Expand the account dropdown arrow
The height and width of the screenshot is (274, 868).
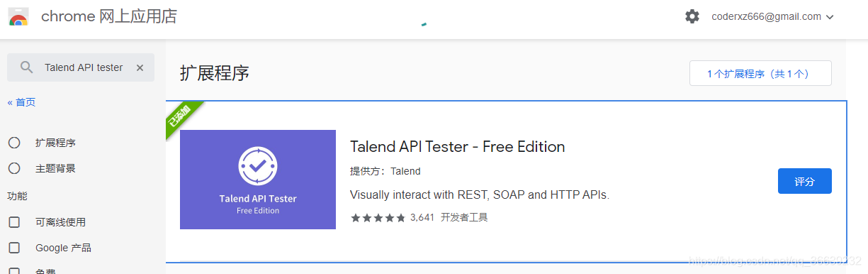click(x=830, y=17)
